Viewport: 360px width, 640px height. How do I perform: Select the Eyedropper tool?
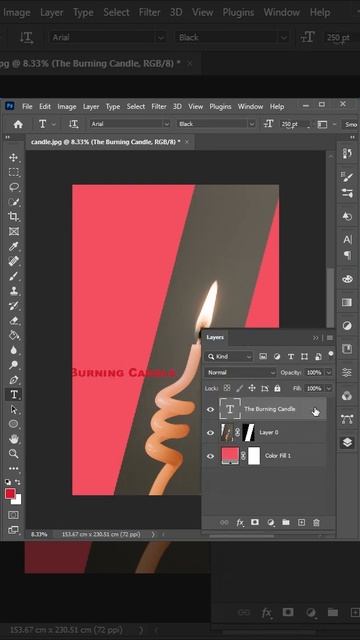(13, 246)
